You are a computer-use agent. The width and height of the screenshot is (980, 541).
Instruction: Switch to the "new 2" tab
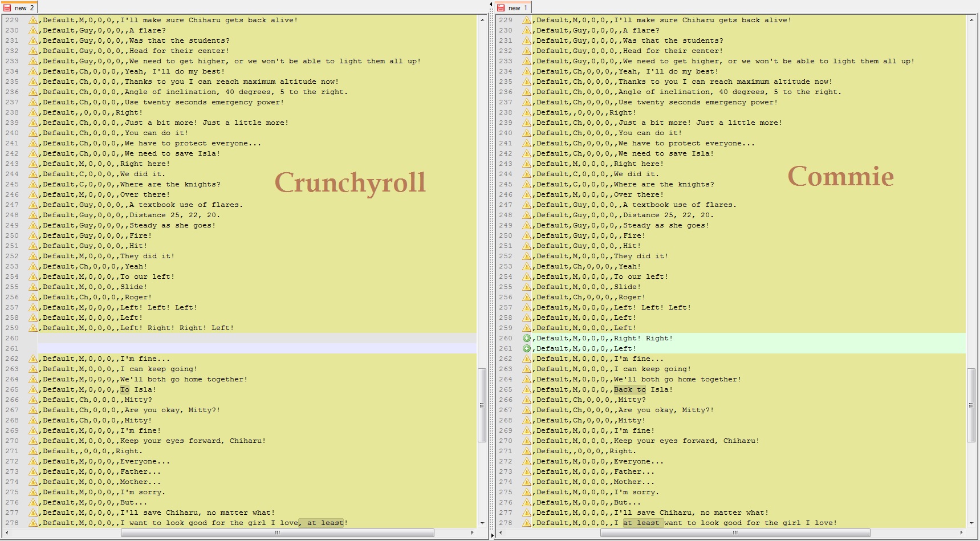(19, 7)
